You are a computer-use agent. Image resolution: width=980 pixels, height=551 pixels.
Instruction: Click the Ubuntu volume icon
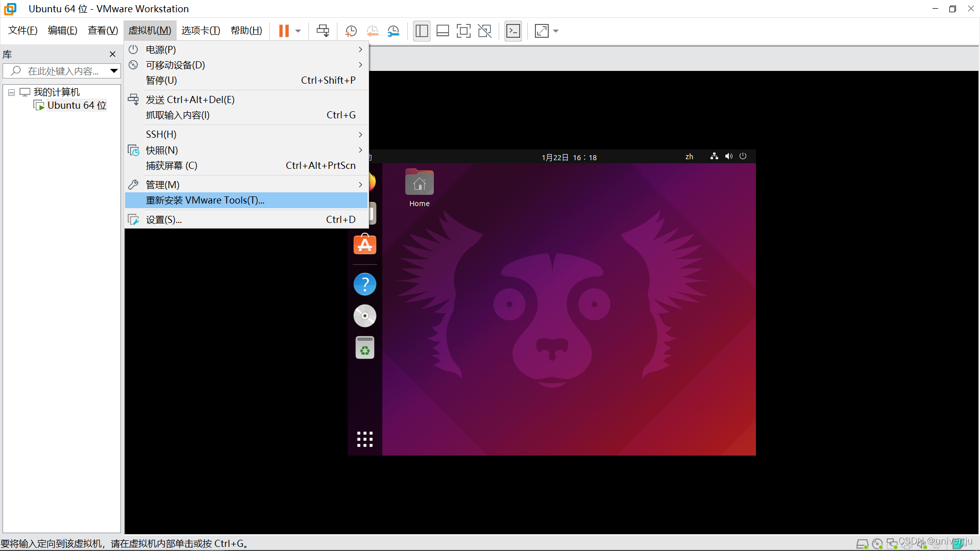point(729,156)
